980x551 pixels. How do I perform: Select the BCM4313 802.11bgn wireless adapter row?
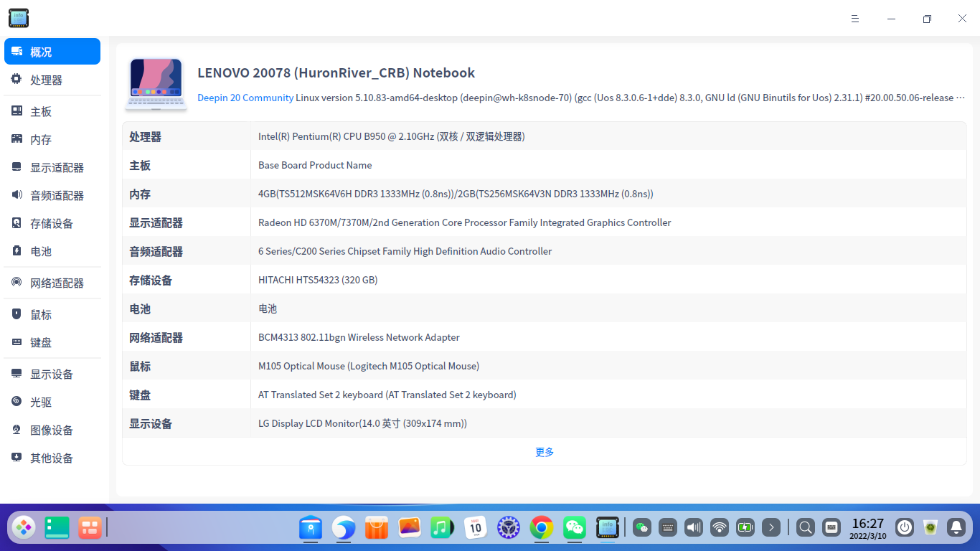click(545, 337)
